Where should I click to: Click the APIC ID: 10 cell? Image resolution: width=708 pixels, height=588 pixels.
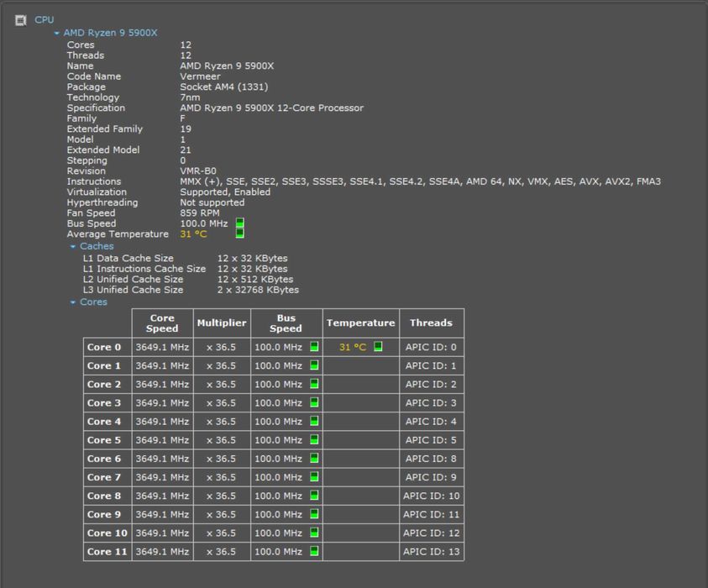[x=431, y=496]
